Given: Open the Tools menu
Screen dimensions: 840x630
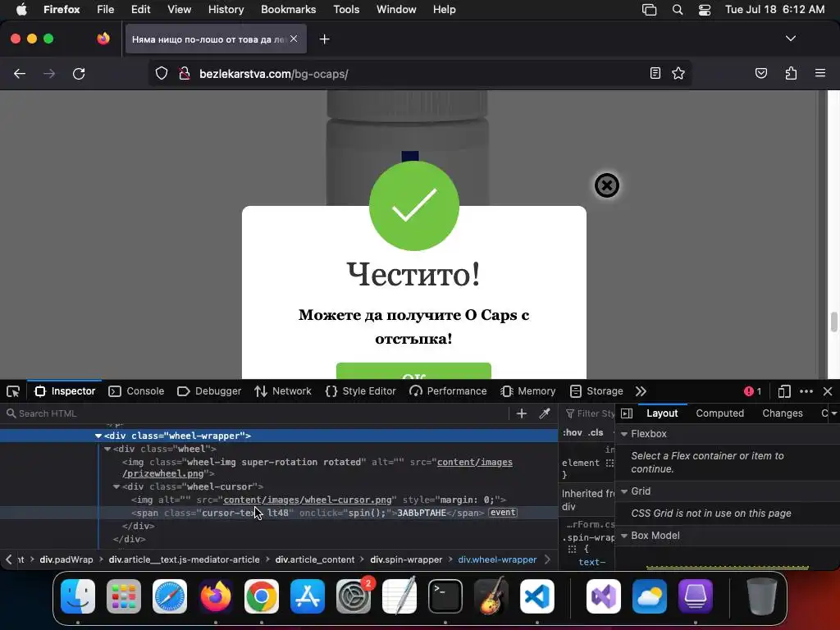Looking at the screenshot, I should click(346, 10).
